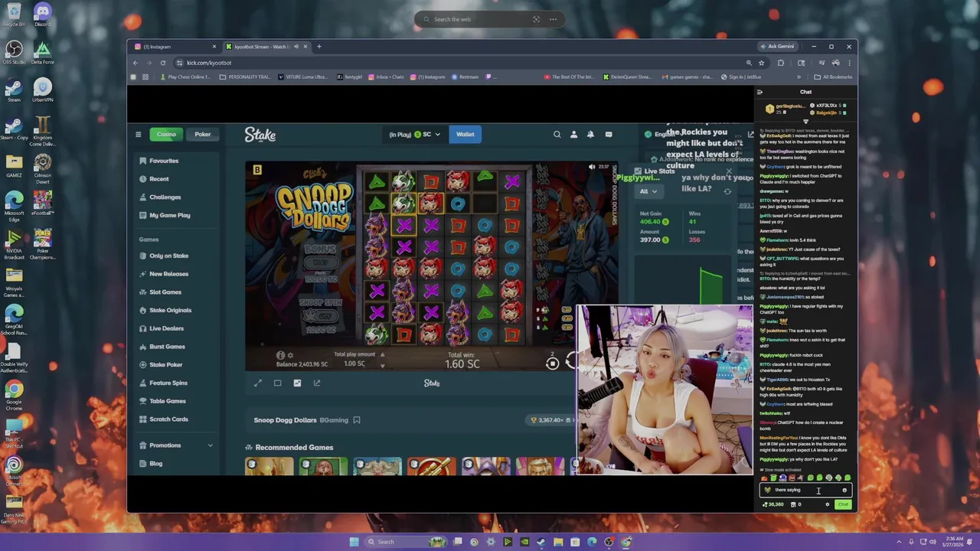Expand the pinned chat leaderboard arrow
This screenshot has height=551, width=980.
tap(805, 122)
